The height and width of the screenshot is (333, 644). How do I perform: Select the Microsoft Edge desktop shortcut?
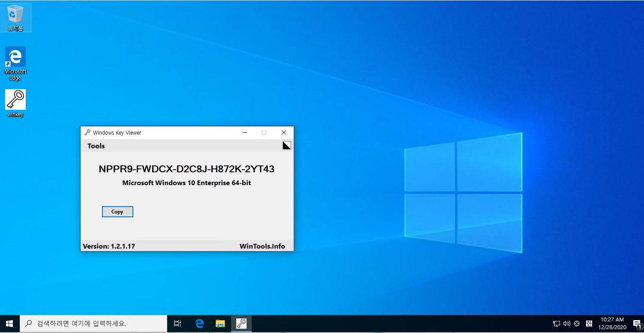click(x=15, y=63)
